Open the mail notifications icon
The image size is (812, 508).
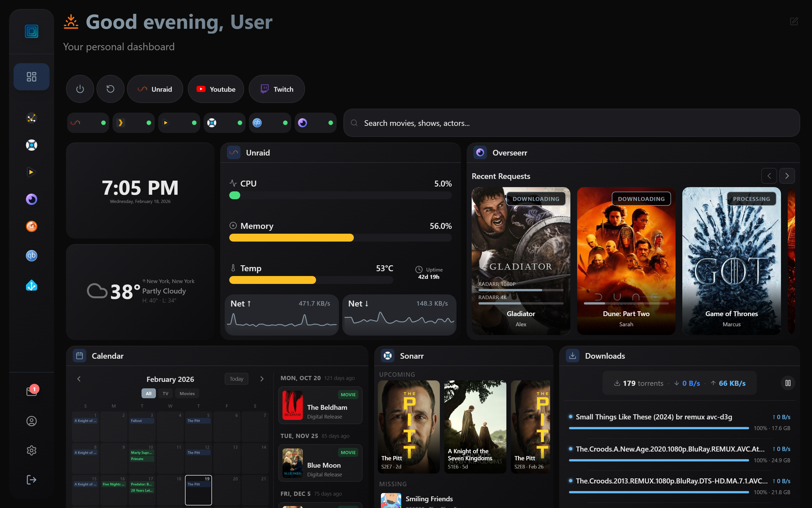pos(32,391)
